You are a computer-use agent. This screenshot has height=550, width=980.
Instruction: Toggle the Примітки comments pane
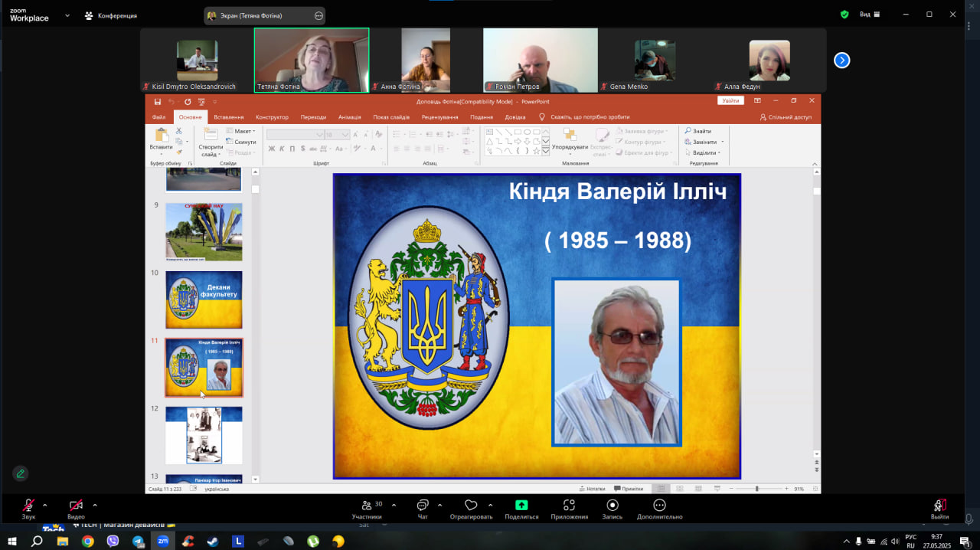[x=629, y=489]
